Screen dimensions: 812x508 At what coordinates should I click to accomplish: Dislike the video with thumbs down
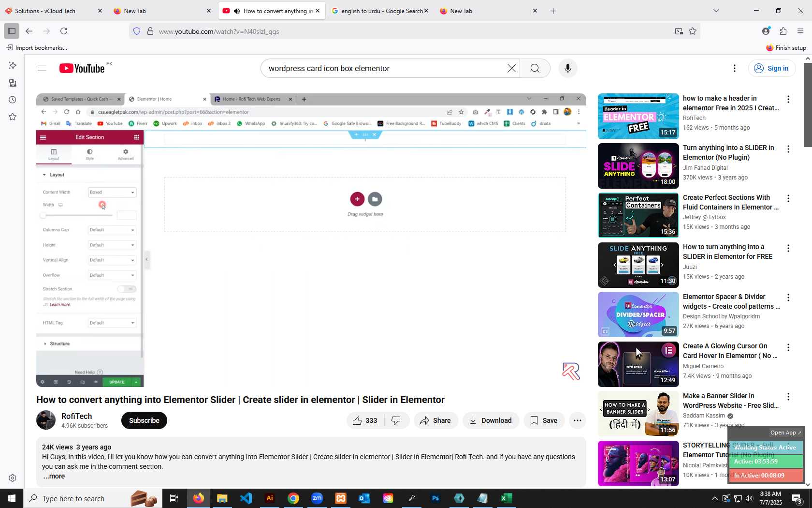tap(396, 420)
